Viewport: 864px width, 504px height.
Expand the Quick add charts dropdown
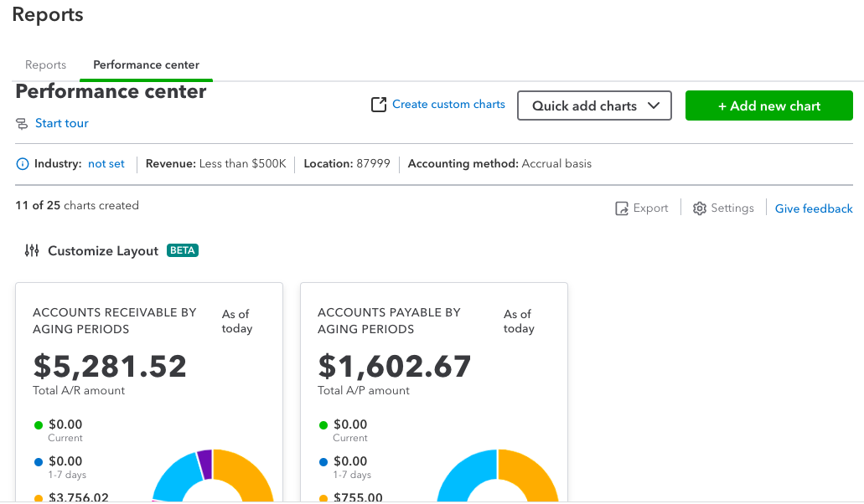[594, 105]
